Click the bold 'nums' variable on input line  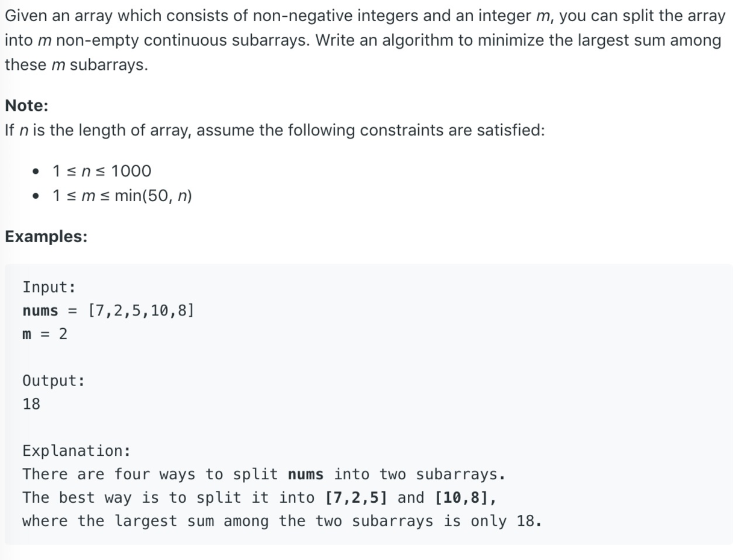click(40, 311)
